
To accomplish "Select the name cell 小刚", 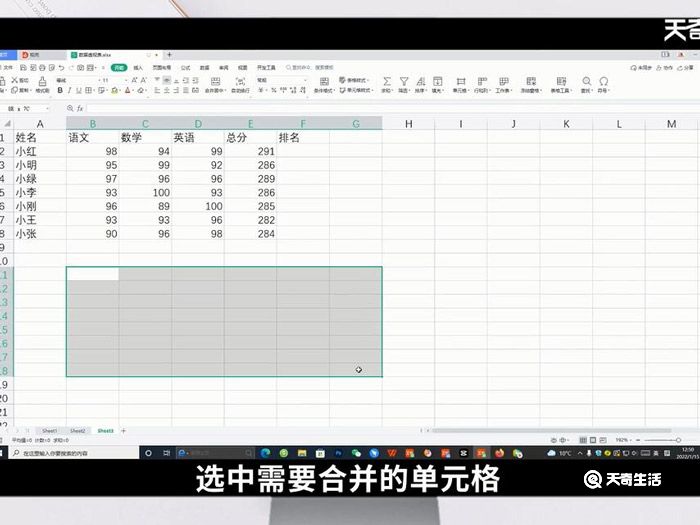I will tap(40, 206).
